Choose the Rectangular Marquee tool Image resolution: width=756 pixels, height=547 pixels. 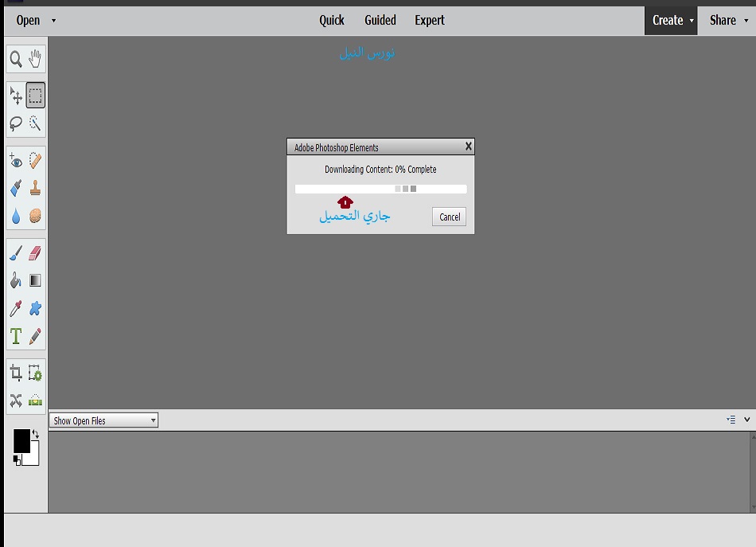[x=35, y=96]
